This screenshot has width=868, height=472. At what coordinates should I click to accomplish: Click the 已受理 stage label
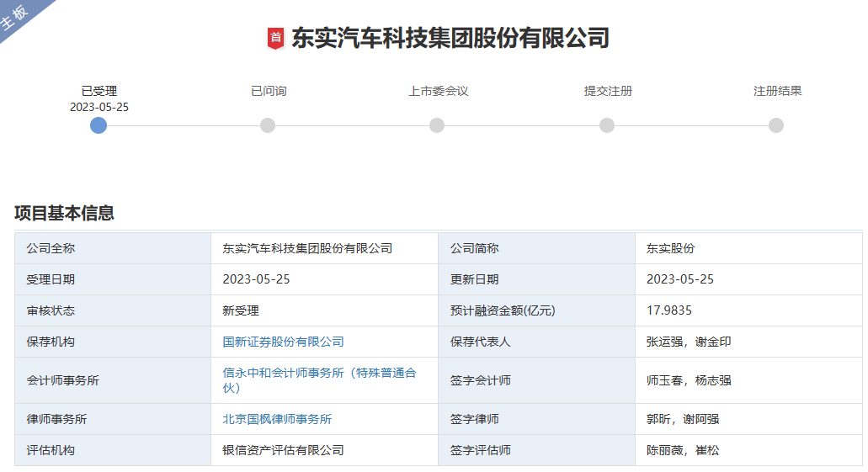click(99, 92)
